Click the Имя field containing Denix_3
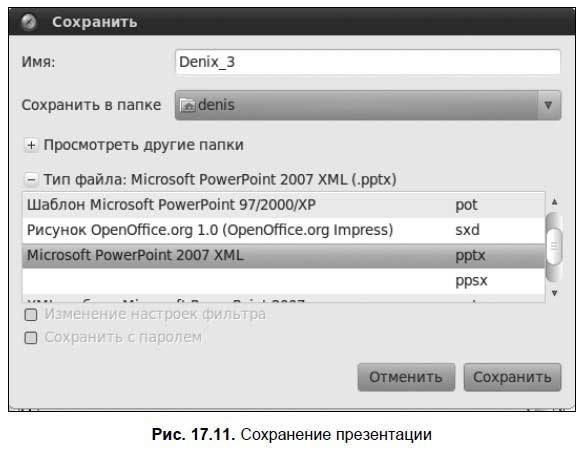This screenshot has height=450, width=583. pyautogui.click(x=368, y=62)
